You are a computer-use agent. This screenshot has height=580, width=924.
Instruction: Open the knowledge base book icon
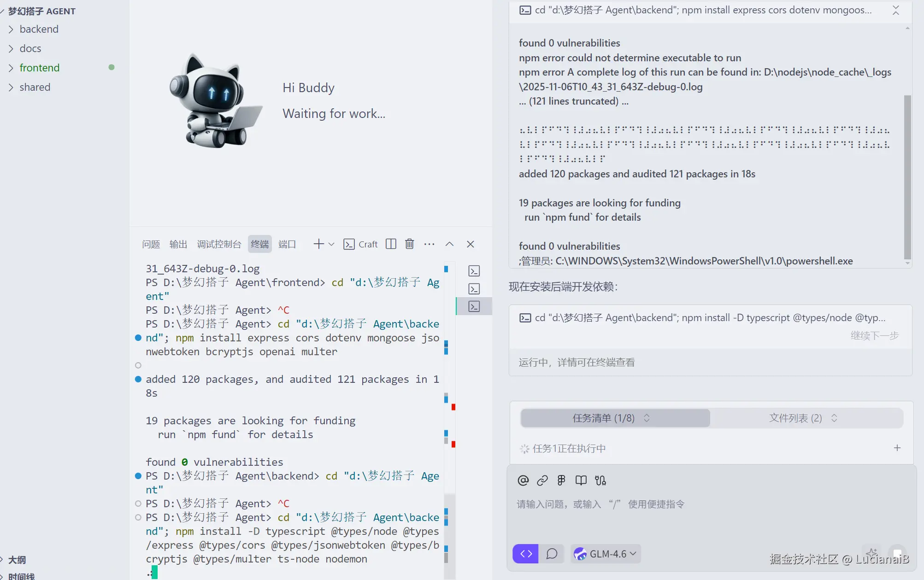coord(581,480)
